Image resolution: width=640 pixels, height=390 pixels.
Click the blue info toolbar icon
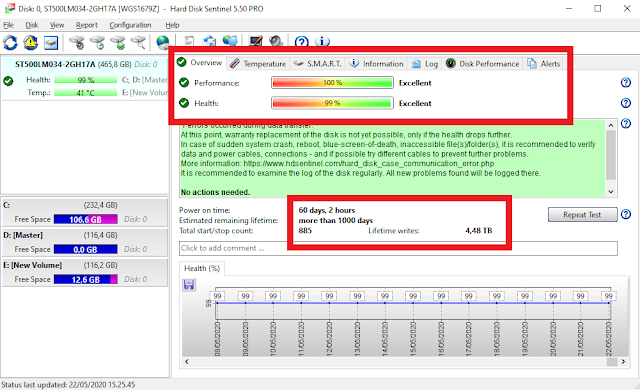[x=322, y=42]
